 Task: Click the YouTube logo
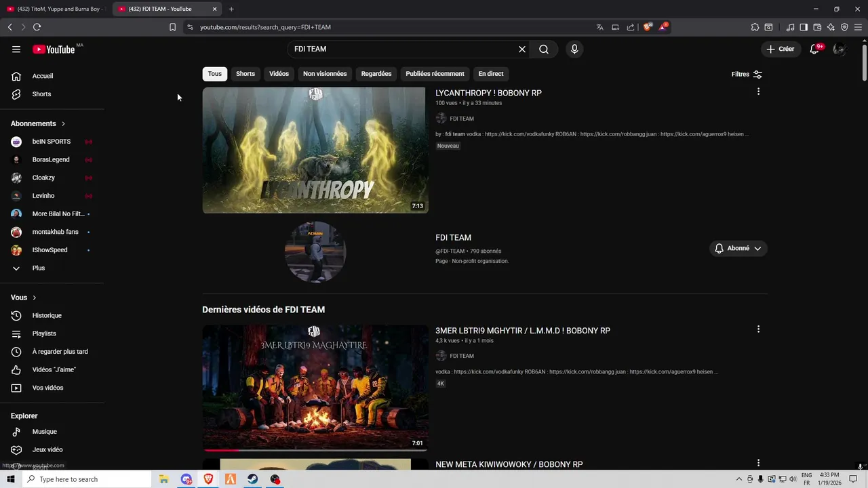point(54,49)
